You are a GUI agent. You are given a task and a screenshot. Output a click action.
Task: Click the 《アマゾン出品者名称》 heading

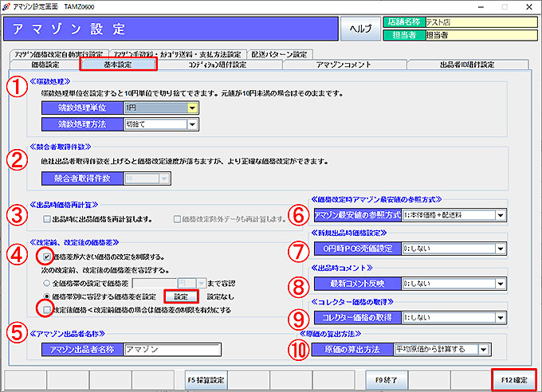[67, 334]
